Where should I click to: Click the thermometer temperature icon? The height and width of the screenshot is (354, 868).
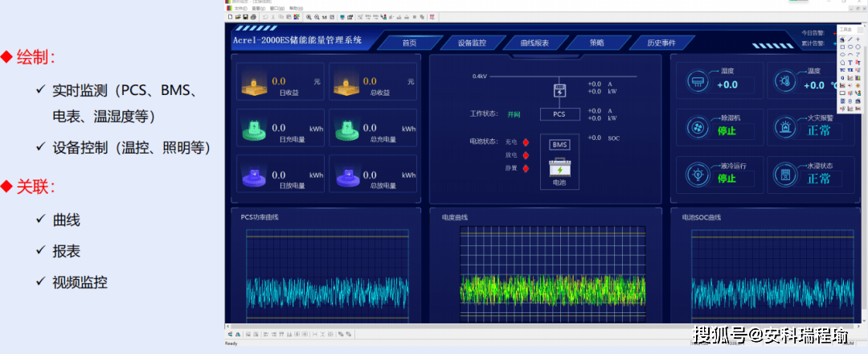click(784, 81)
